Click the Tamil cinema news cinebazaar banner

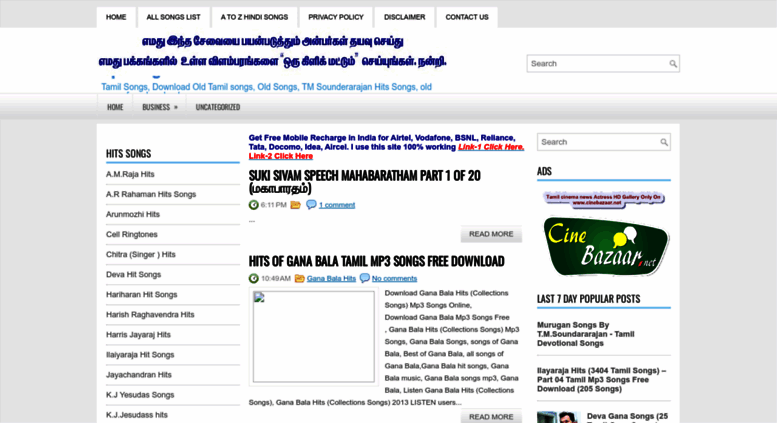604,199
